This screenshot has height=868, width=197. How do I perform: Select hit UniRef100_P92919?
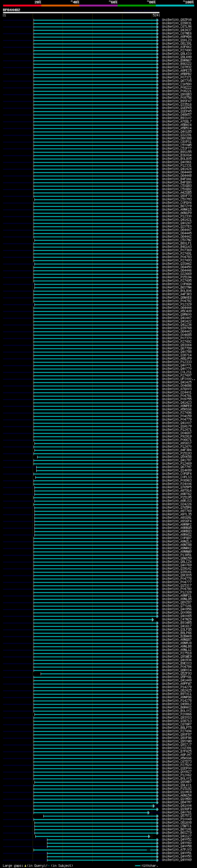pos(177,436)
